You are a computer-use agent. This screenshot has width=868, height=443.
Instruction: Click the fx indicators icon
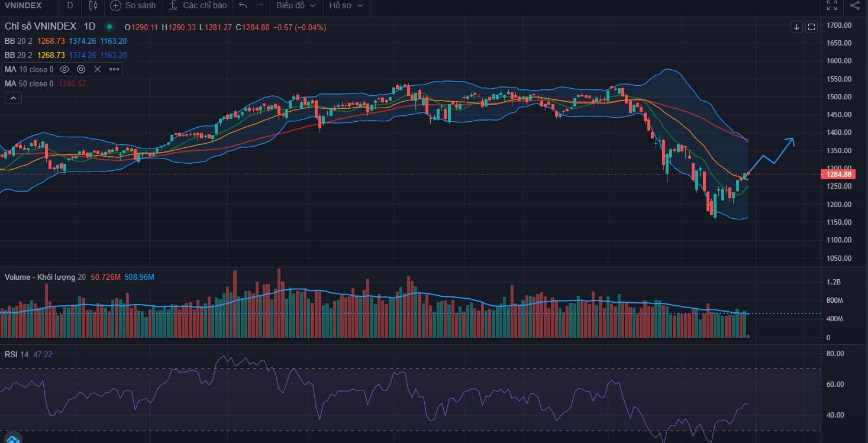(x=173, y=5)
